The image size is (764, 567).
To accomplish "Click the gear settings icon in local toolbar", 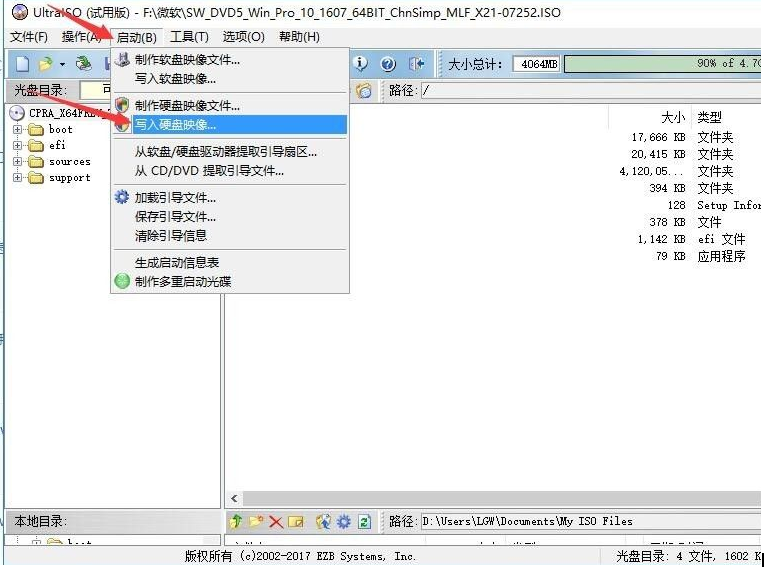I will [x=343, y=521].
